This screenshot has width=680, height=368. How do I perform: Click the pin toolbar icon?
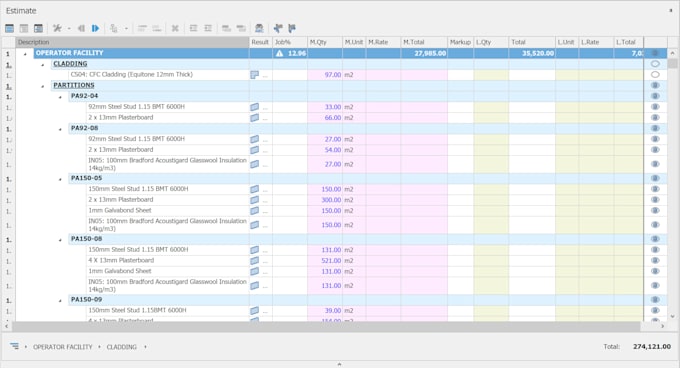pyautogui.click(x=278, y=29)
